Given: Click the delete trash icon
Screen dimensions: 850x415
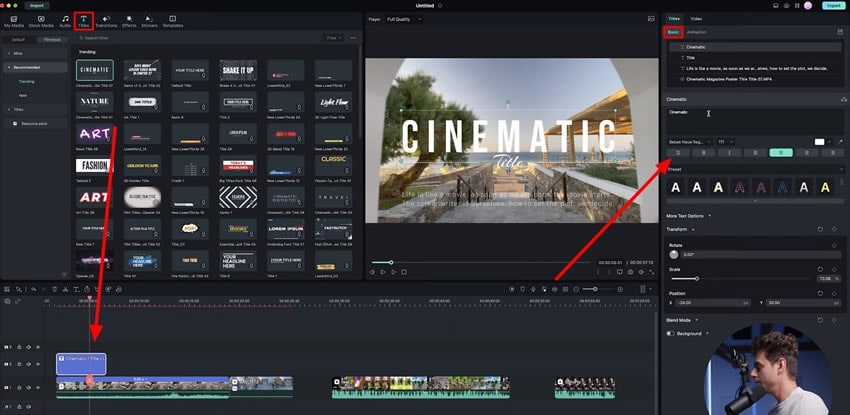Looking at the screenshot, I should click(x=54, y=289).
